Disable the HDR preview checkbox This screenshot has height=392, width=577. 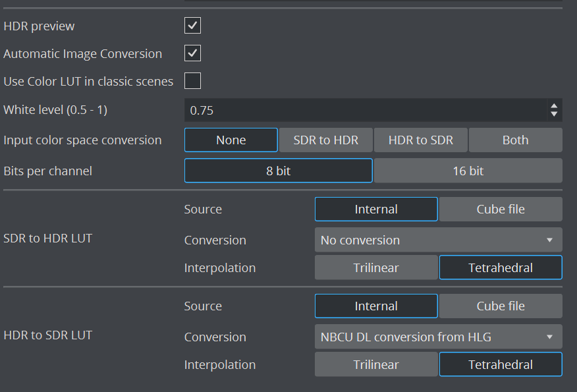click(192, 26)
